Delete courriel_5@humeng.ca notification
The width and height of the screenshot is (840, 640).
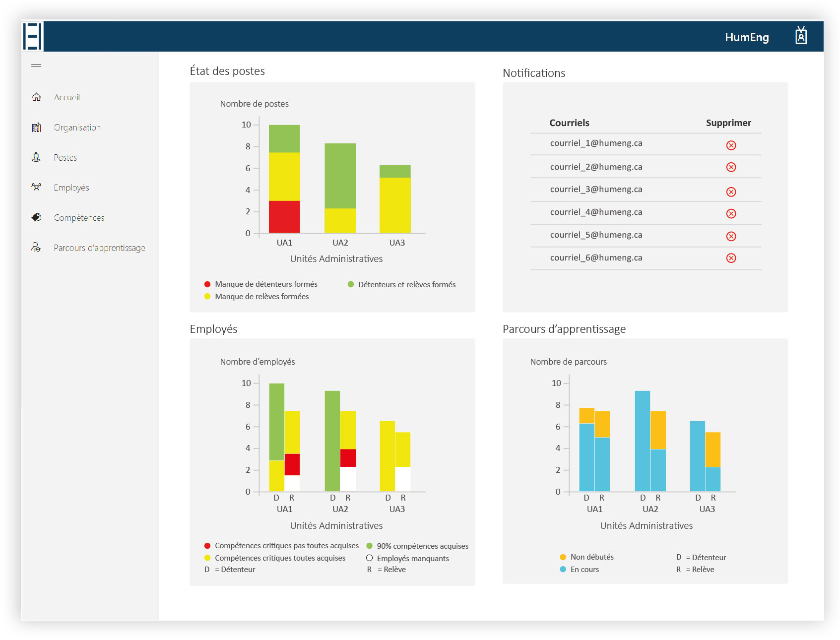coord(731,237)
